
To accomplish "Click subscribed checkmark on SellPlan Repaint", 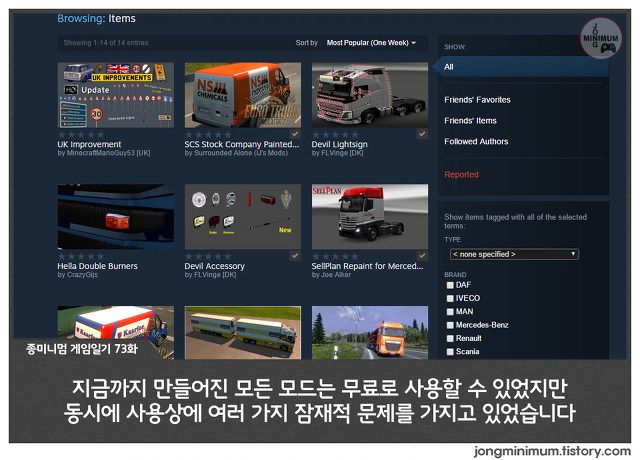I will click(x=422, y=256).
